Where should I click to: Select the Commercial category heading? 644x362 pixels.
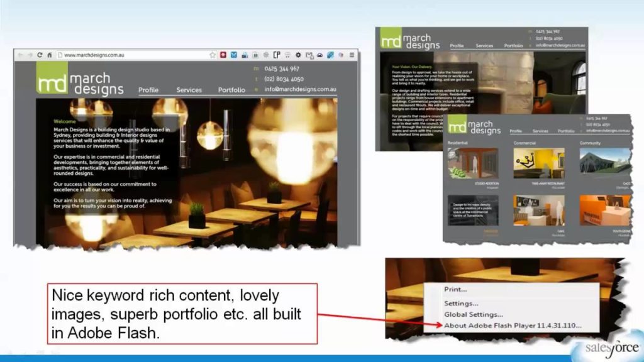coord(525,143)
